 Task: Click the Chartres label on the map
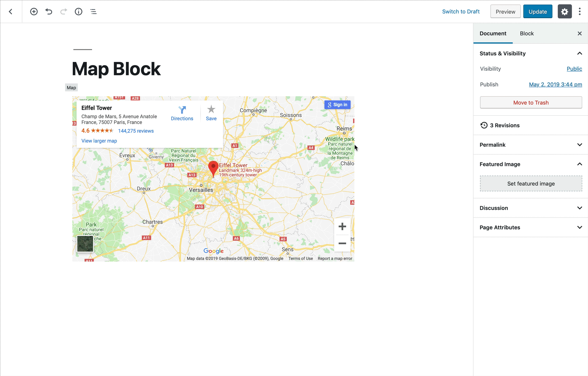152,222
